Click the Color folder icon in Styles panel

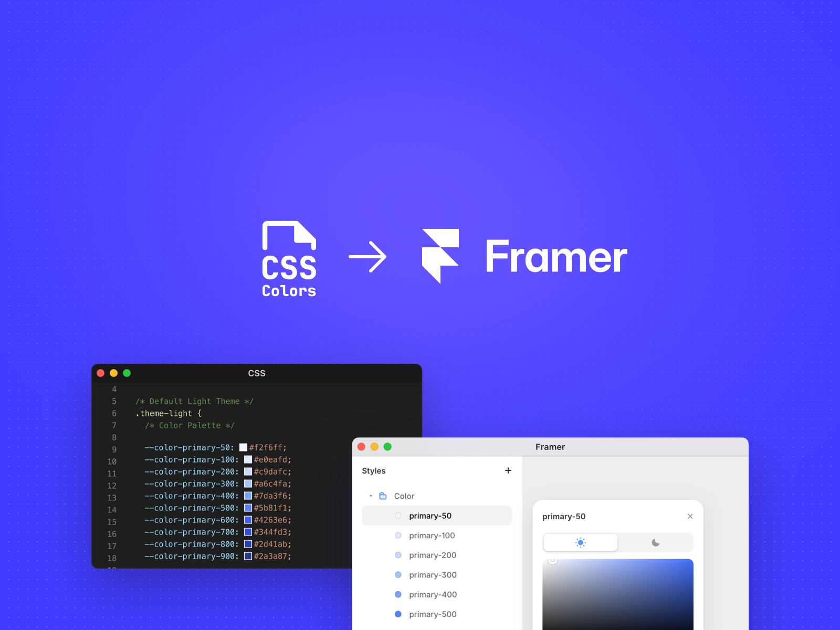382,496
